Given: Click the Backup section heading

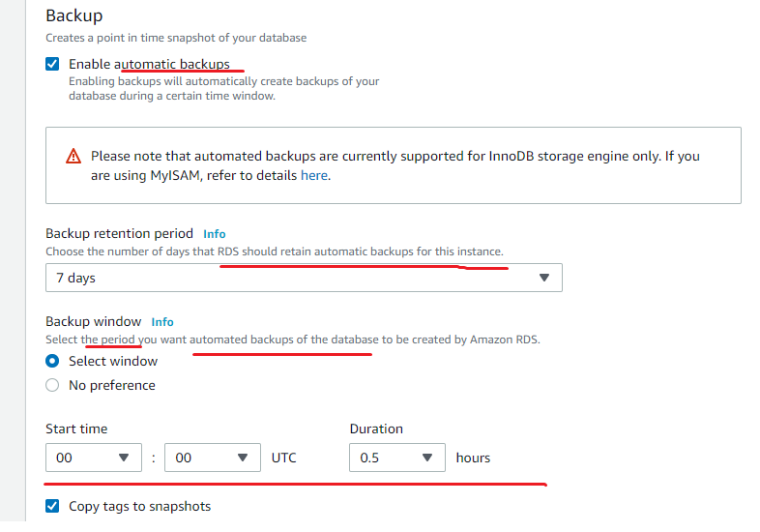Looking at the screenshot, I should (73, 16).
